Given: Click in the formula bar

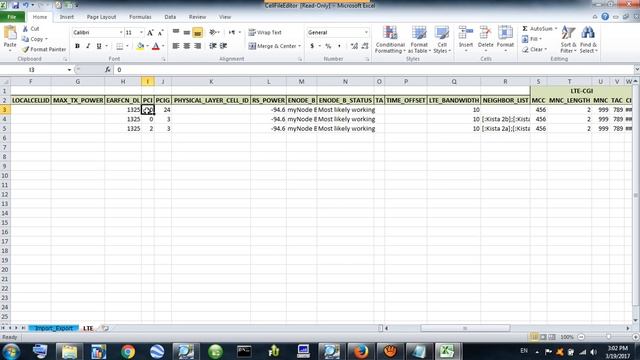Looking at the screenshot, I should pos(373,70).
